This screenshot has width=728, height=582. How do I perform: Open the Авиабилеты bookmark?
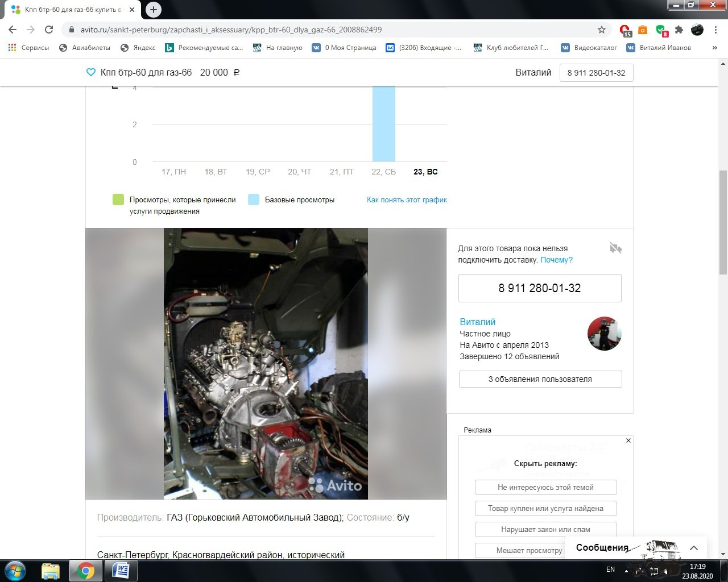tap(85, 48)
